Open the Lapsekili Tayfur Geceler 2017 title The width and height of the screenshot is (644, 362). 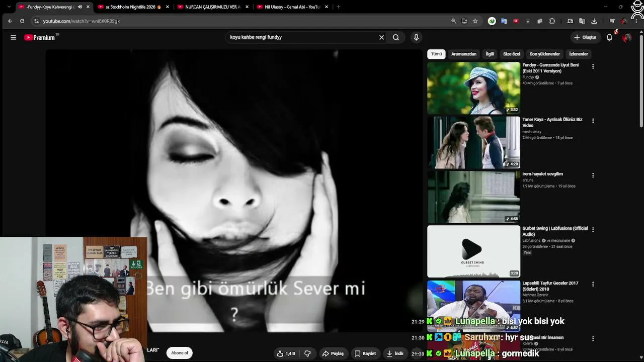click(550, 286)
